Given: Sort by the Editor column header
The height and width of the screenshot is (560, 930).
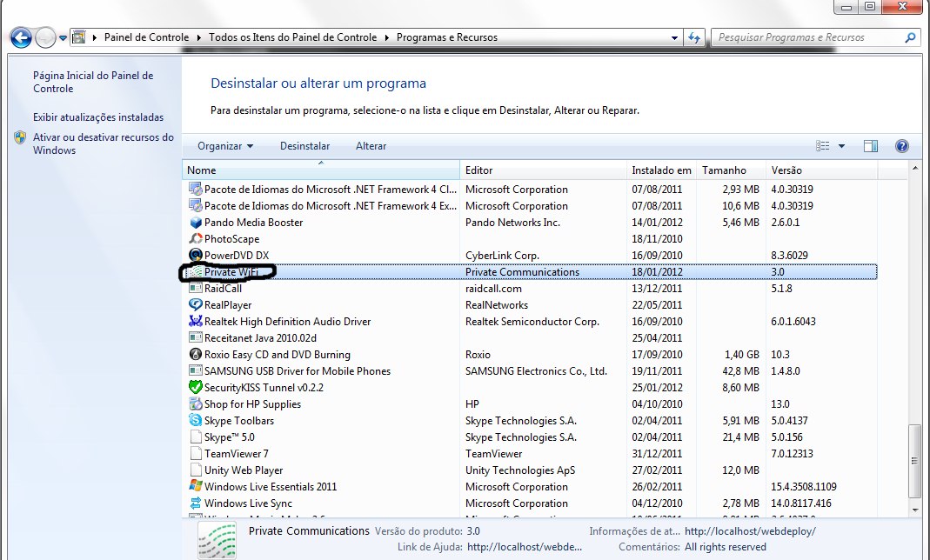Looking at the screenshot, I should click(543, 170).
